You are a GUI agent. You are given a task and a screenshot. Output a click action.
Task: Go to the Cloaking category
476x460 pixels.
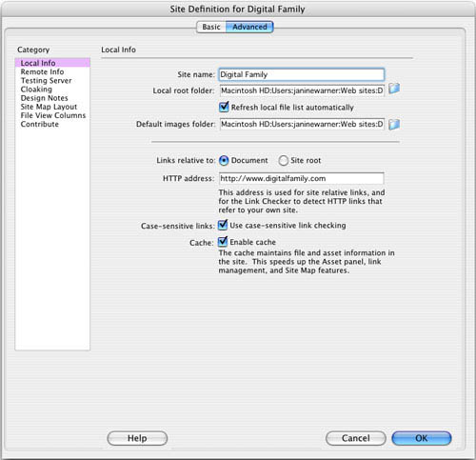(x=36, y=90)
